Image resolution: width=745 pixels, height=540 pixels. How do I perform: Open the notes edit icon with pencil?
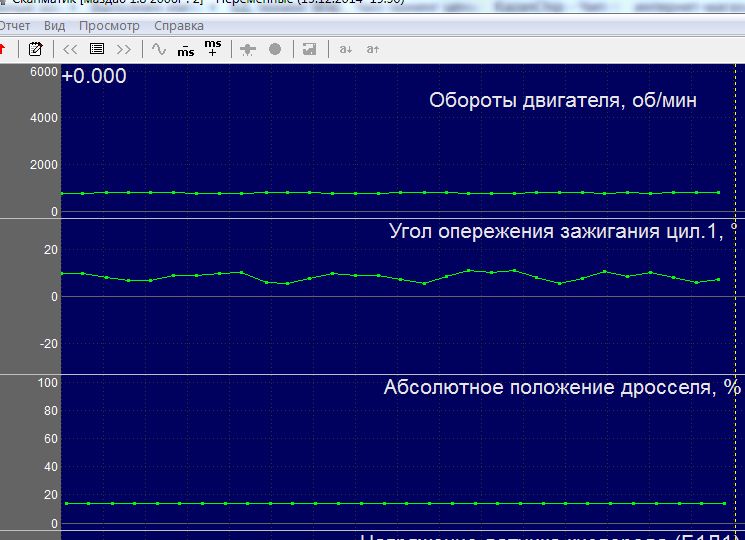[x=36, y=49]
